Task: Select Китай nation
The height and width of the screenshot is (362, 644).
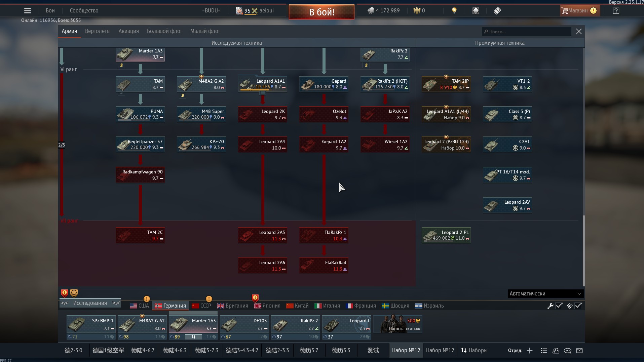Action: coord(297,306)
